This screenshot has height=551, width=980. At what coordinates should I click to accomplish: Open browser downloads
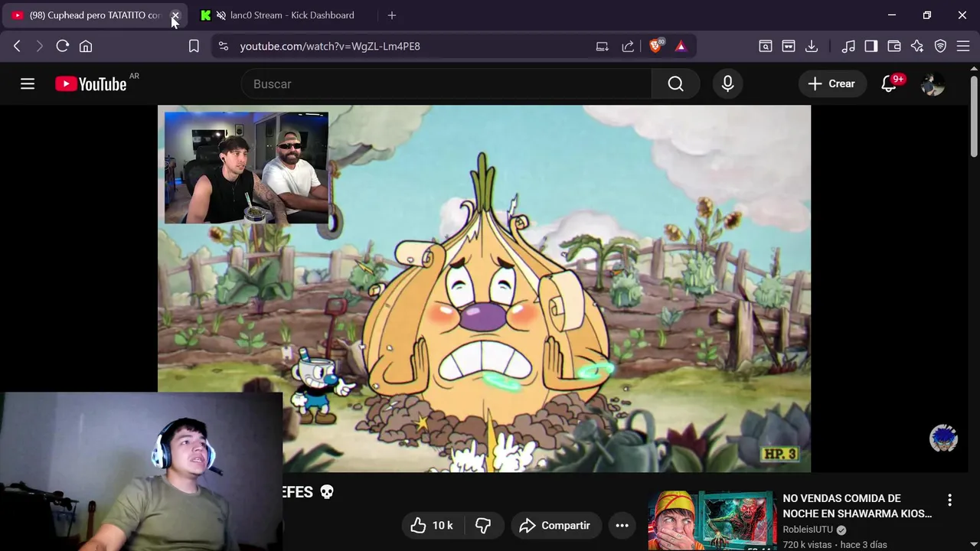pos(812,46)
